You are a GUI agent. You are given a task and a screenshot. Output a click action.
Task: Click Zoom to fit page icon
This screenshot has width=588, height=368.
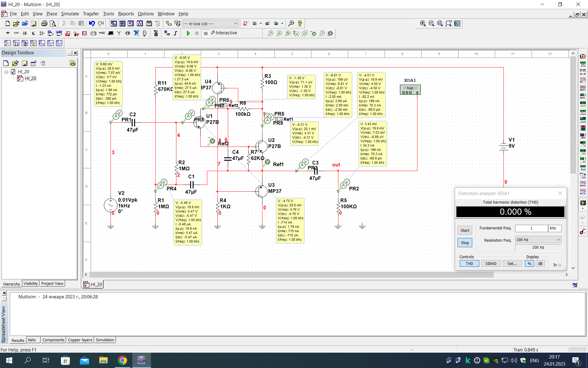[449, 23]
